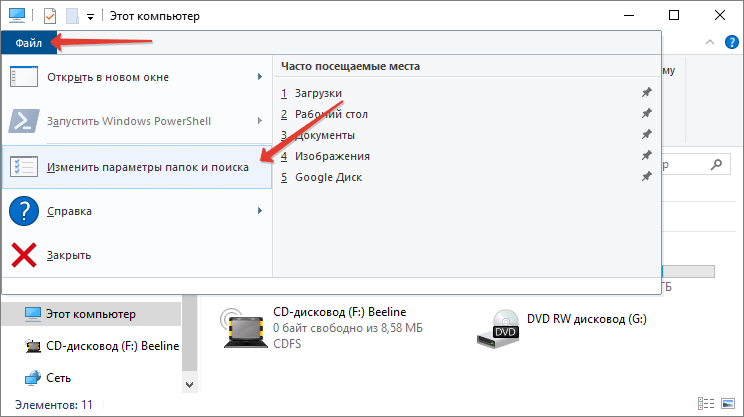Minimize the Этот компьютер window
Screen dimensions: 744x417
[x=629, y=15]
